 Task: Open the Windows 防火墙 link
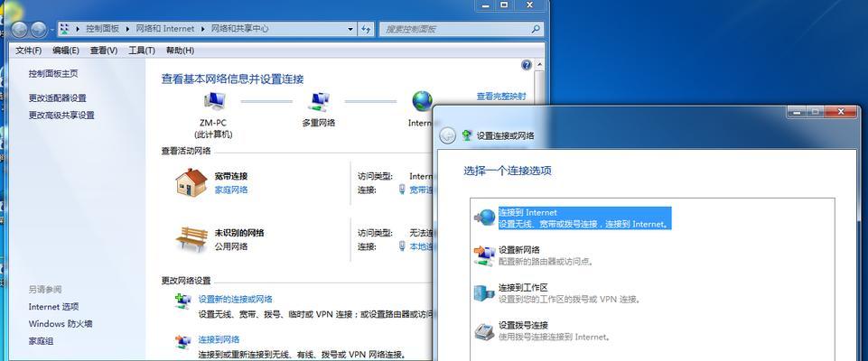(x=61, y=323)
